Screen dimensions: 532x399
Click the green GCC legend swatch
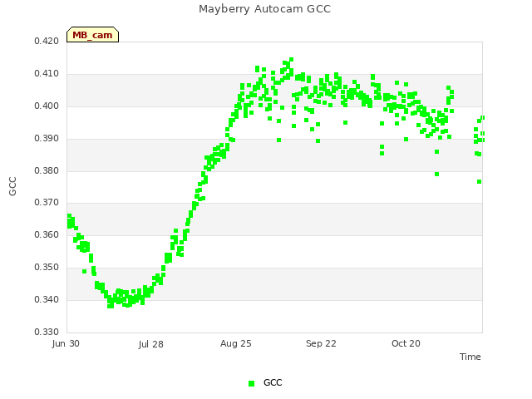coord(251,383)
